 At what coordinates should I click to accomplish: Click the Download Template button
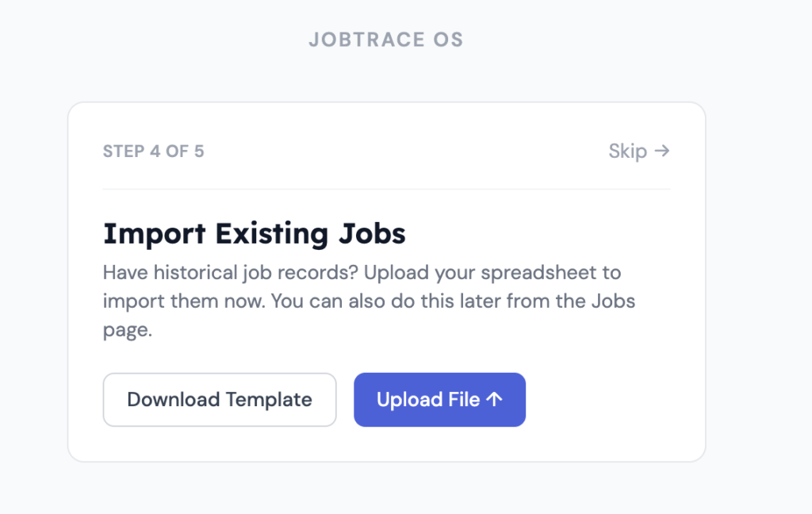click(x=220, y=400)
